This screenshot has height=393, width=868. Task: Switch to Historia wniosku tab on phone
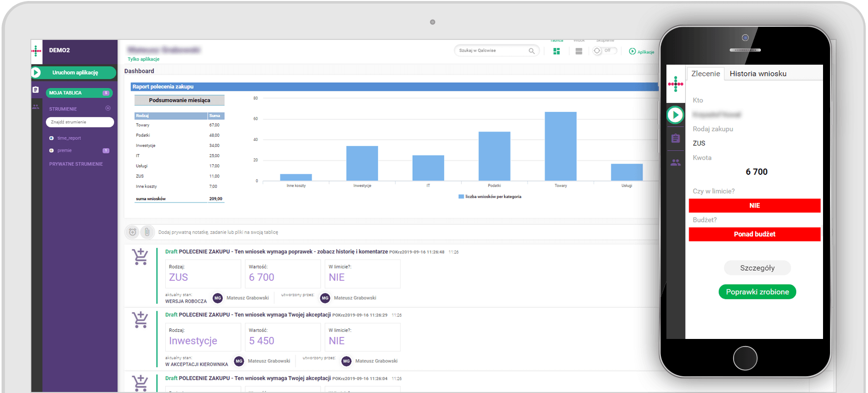click(x=757, y=74)
